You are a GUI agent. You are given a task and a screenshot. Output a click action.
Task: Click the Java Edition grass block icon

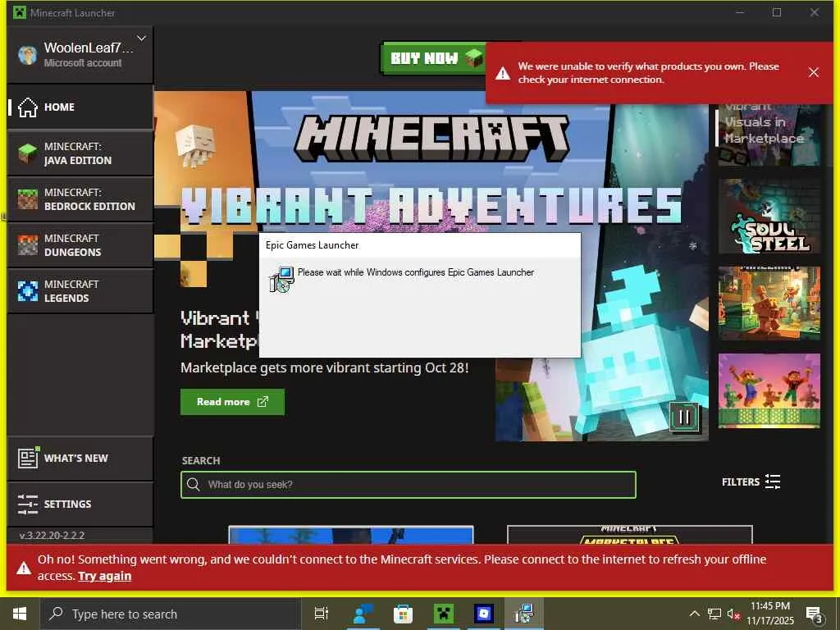[27, 153]
